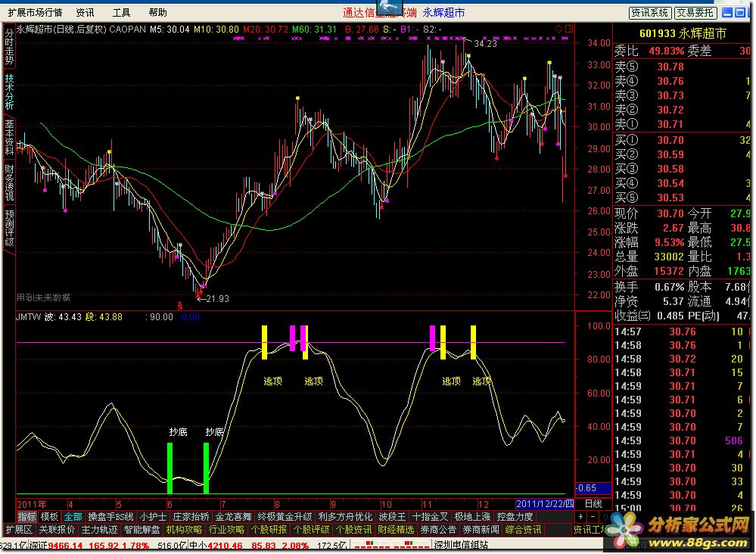Click the minus zoom button beside 日线
Screen dimensions: 756x554
[x=593, y=516]
